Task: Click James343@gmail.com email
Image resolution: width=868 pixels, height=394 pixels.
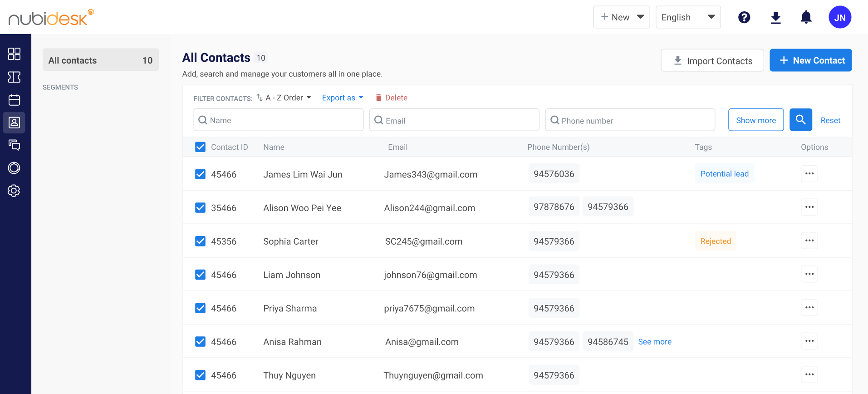Action: pyautogui.click(x=431, y=174)
